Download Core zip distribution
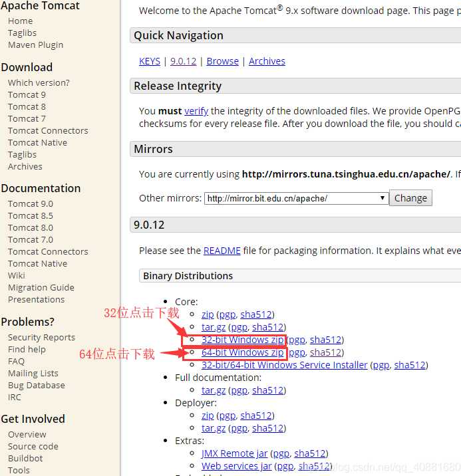Viewport: 461px width, 476px height. pyautogui.click(x=208, y=314)
